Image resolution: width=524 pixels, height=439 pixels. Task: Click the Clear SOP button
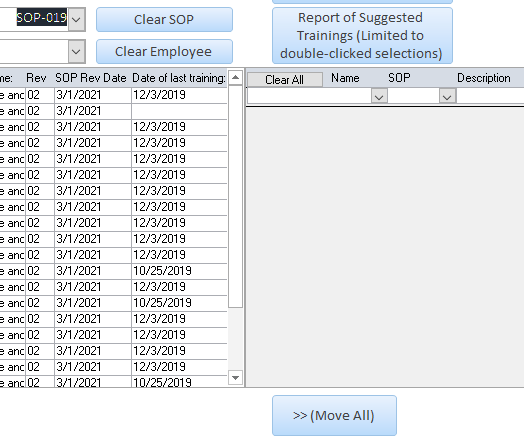tap(164, 19)
